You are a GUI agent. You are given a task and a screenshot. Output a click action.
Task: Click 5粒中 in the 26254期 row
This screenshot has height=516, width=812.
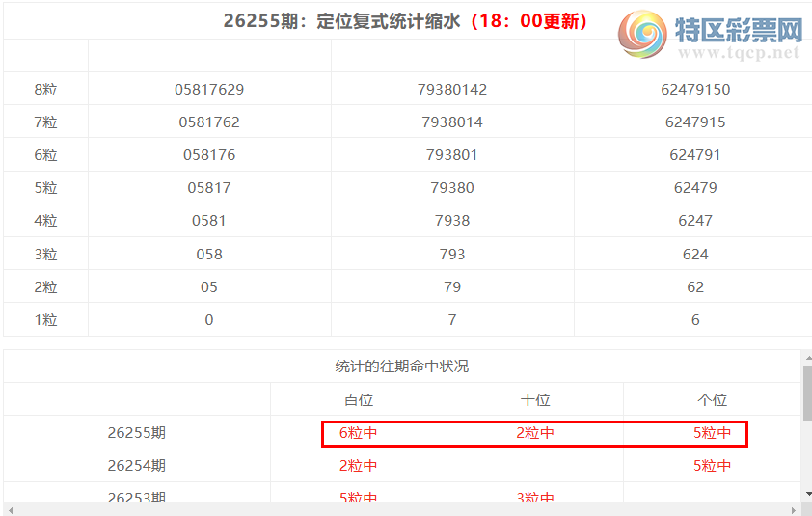712,465
